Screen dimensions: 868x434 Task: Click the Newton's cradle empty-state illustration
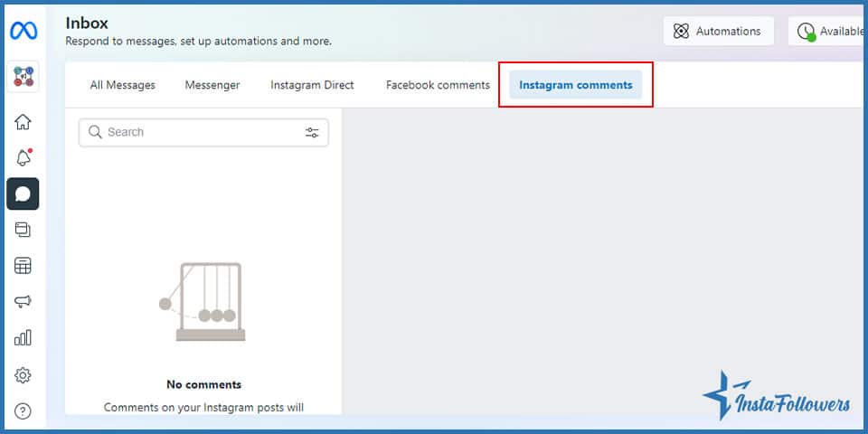tap(202, 302)
